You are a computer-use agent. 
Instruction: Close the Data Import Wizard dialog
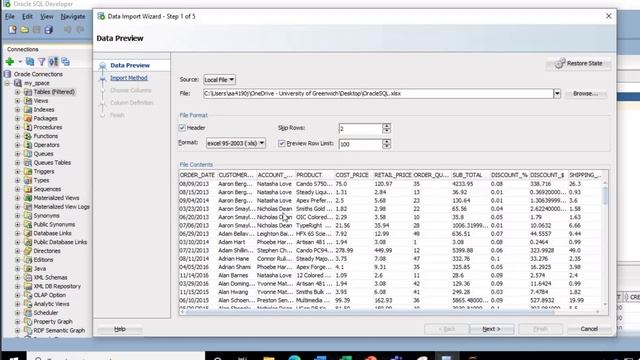(x=609, y=16)
